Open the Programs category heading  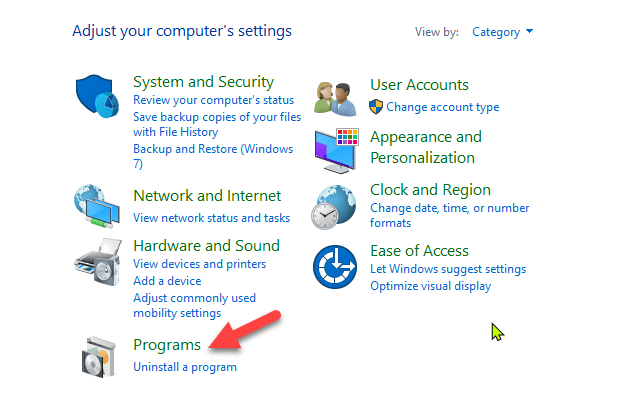pos(166,345)
